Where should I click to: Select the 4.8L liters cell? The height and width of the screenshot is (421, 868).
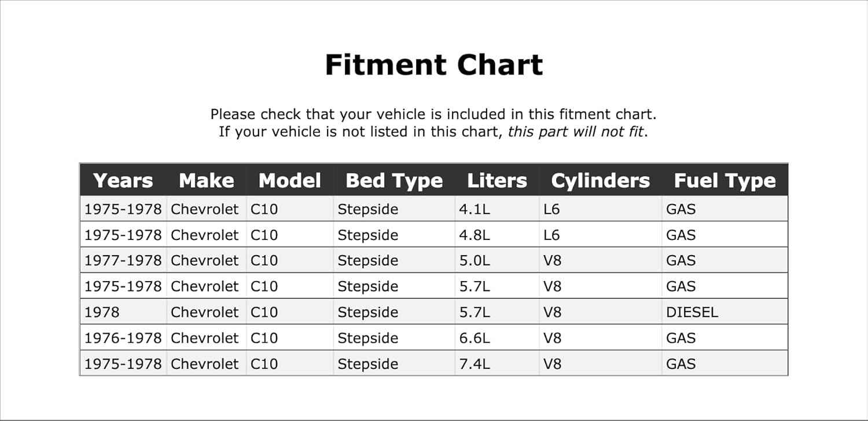(475, 235)
